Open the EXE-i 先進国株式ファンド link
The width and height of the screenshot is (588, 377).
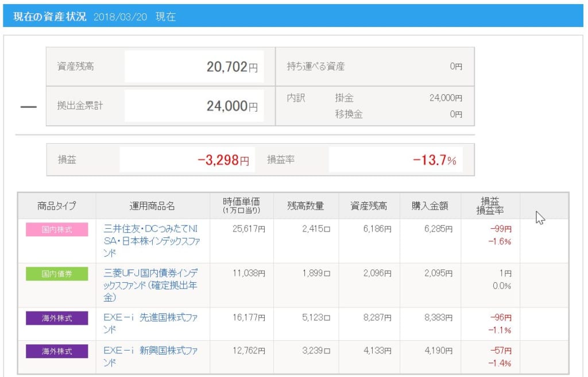[x=151, y=324]
